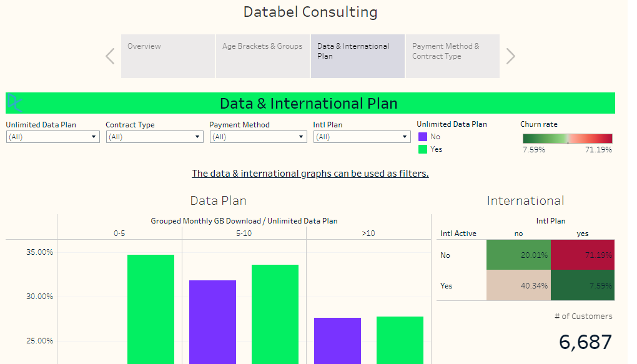Click the Databel logo in the green banner
637x364 pixels.
(x=14, y=102)
